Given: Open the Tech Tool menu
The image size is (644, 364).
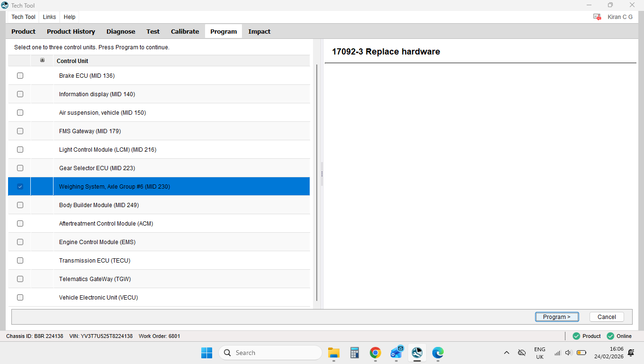Looking at the screenshot, I should [x=23, y=17].
